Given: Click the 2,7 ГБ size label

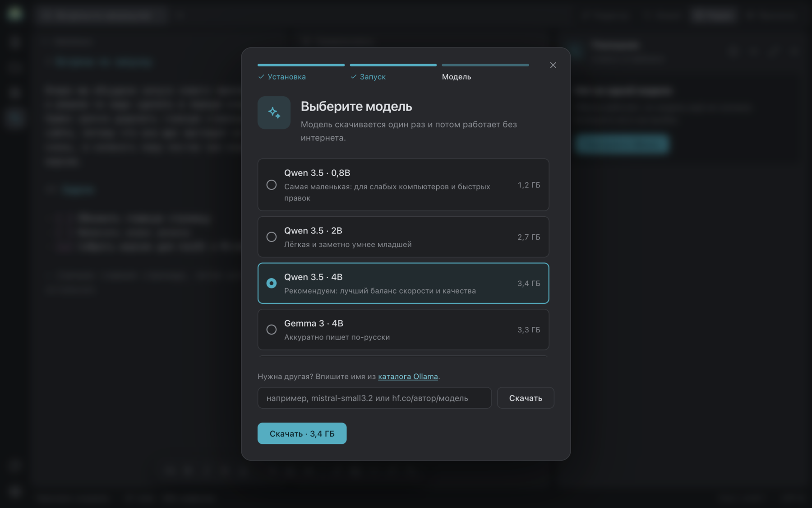Looking at the screenshot, I should 529,237.
